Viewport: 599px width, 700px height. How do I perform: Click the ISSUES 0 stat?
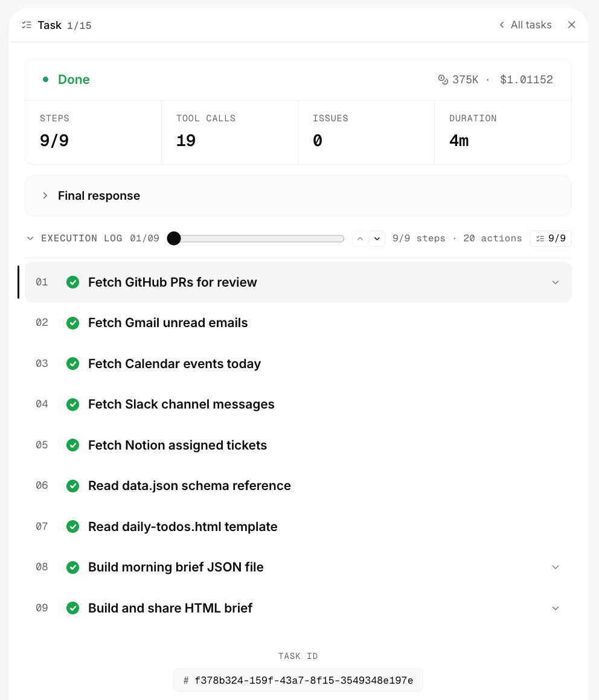(367, 132)
